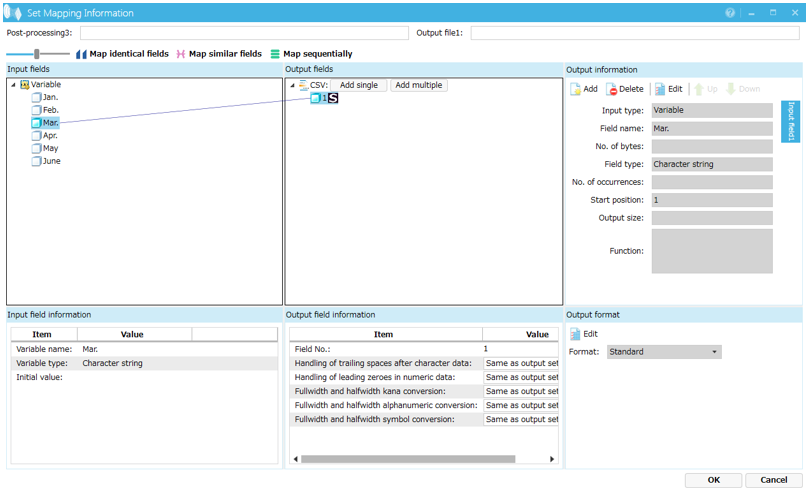Click the Map sequentially icon
808x495 pixels.
pos(275,54)
